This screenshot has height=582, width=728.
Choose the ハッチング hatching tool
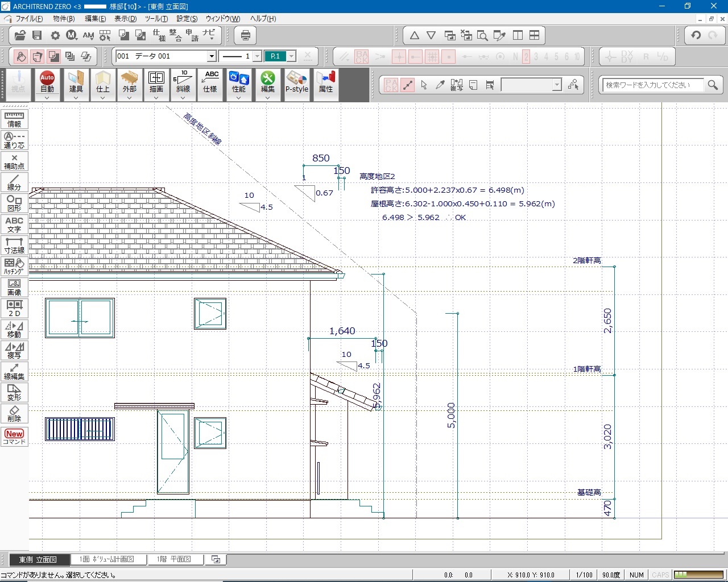14,267
